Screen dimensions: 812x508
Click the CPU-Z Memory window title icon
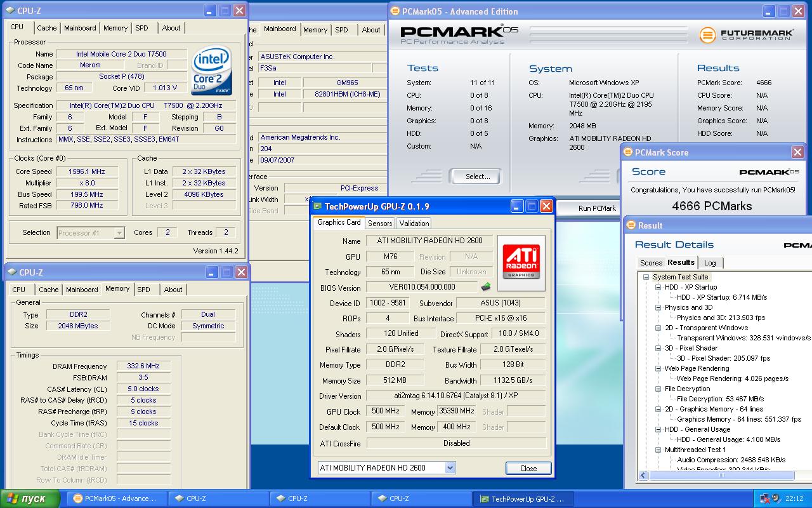(x=11, y=272)
